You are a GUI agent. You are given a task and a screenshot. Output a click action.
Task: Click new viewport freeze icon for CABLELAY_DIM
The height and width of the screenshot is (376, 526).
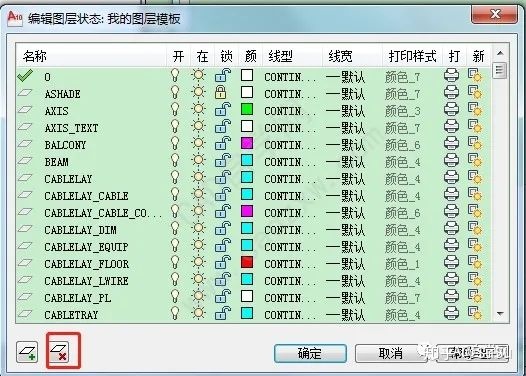click(475, 228)
